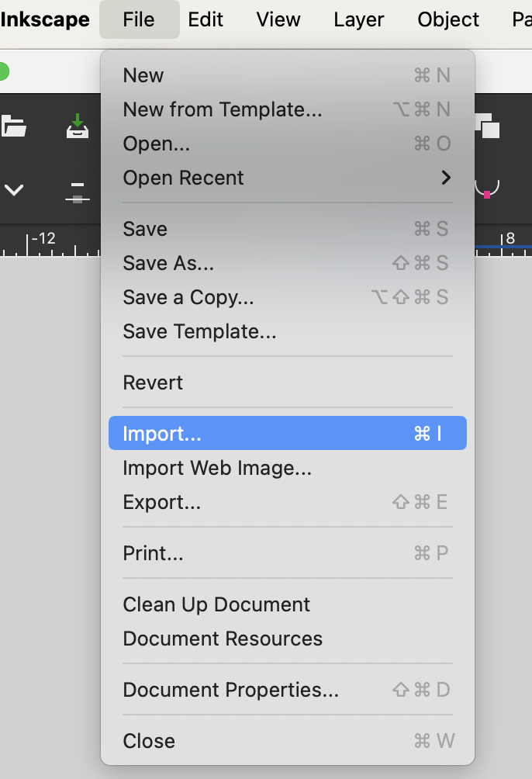The height and width of the screenshot is (779, 532).
Task: Select Save in the File menu
Action: pos(288,229)
